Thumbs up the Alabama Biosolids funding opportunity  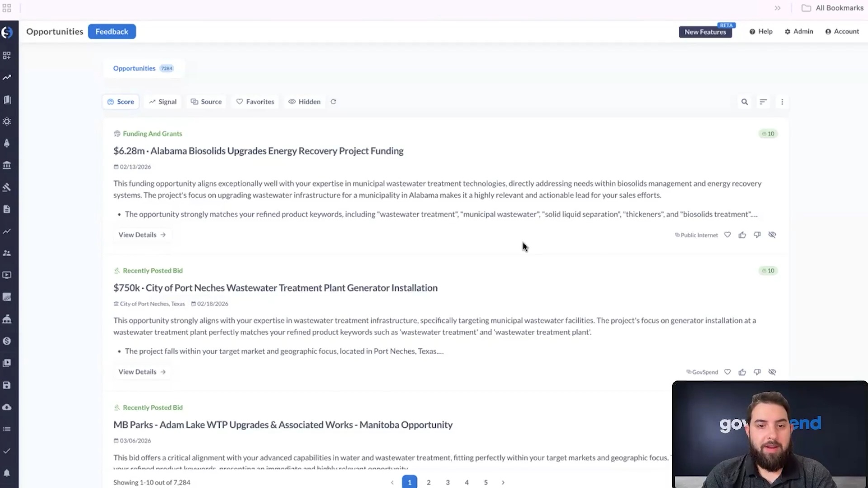coord(742,235)
